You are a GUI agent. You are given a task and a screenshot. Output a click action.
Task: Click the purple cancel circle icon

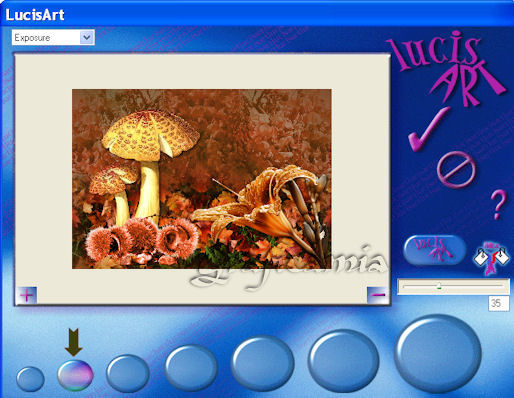coord(456,169)
